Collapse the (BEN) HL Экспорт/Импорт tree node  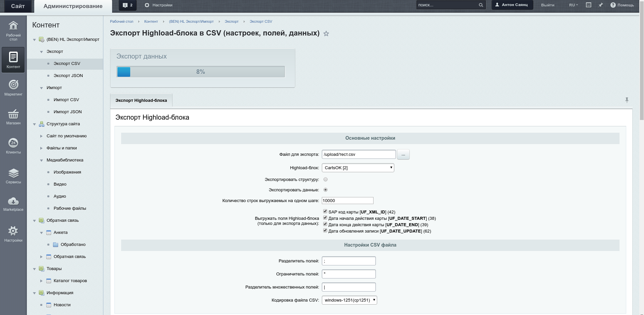34,40
